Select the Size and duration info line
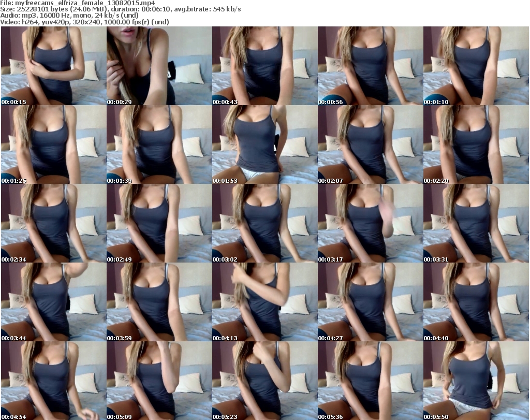 tap(120, 9)
